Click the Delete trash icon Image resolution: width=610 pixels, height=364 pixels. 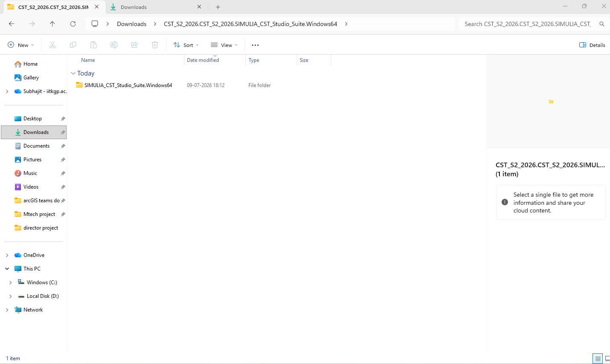click(155, 45)
